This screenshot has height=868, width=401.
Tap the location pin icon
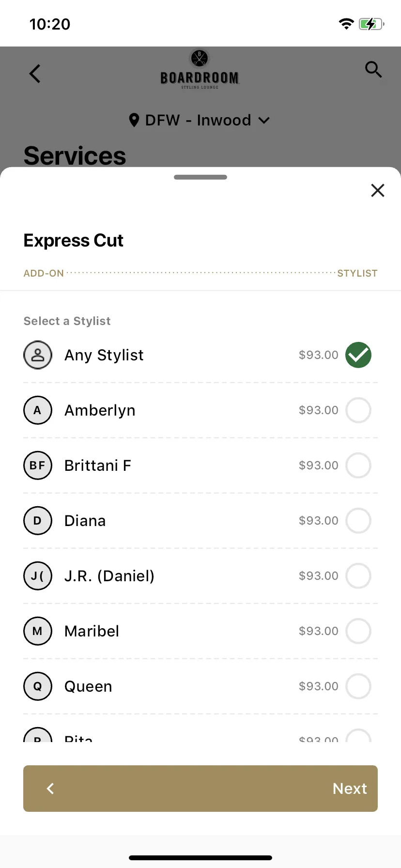(134, 120)
